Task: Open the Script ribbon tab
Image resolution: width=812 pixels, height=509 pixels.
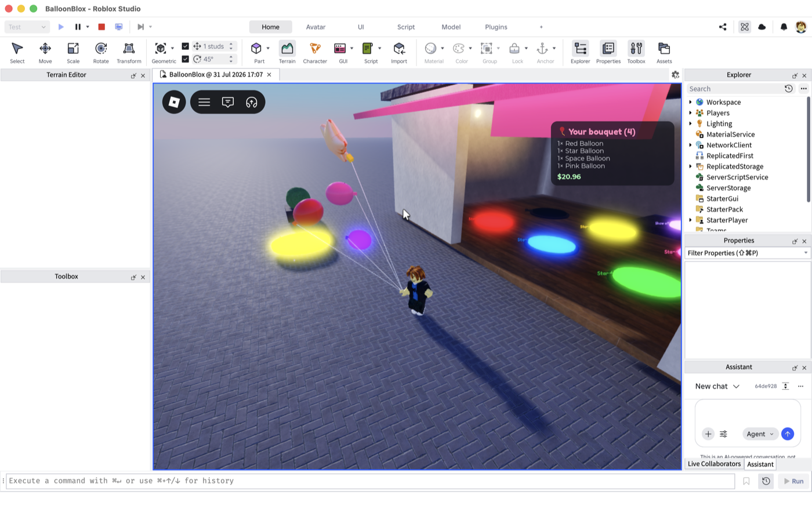Action: click(x=406, y=27)
